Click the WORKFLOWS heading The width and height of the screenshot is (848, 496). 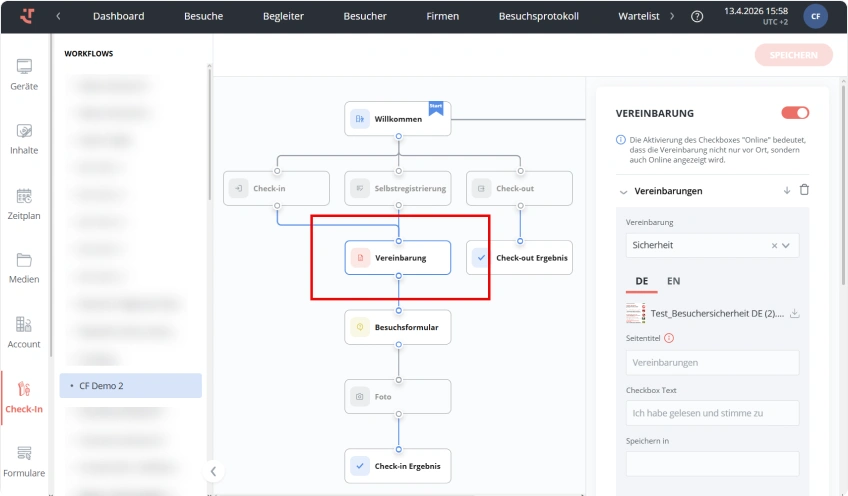point(89,54)
